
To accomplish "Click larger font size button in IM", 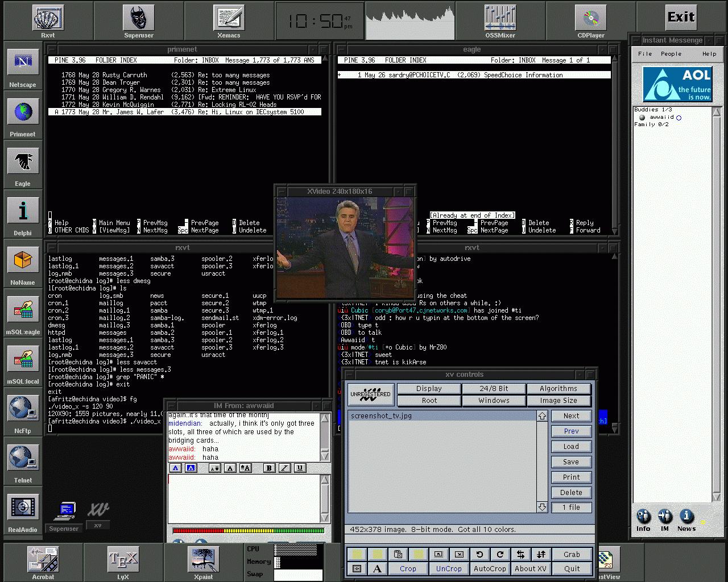I will pyautogui.click(x=245, y=468).
